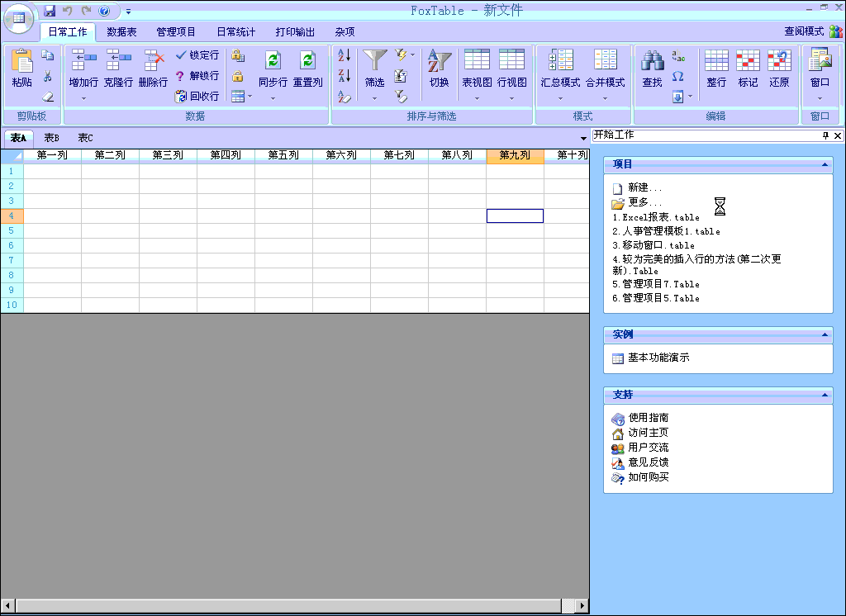Open the dropdown arrow under 增加行
Image resolution: width=846 pixels, height=616 pixels.
83,99
